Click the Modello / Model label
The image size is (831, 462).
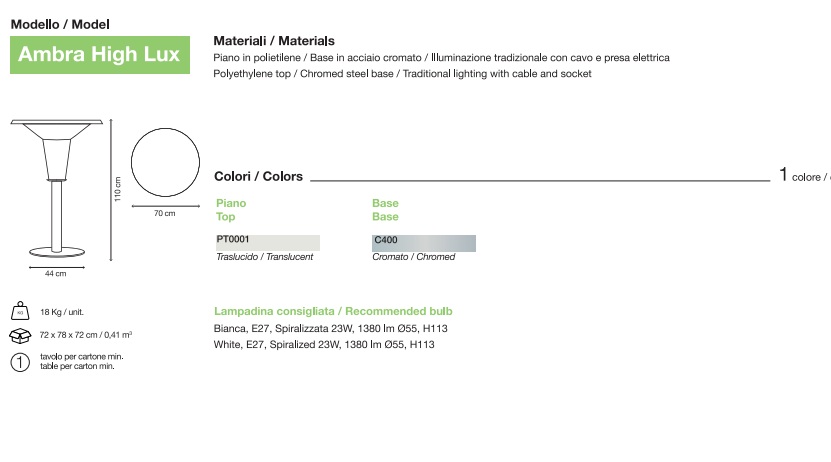[x=60, y=23]
